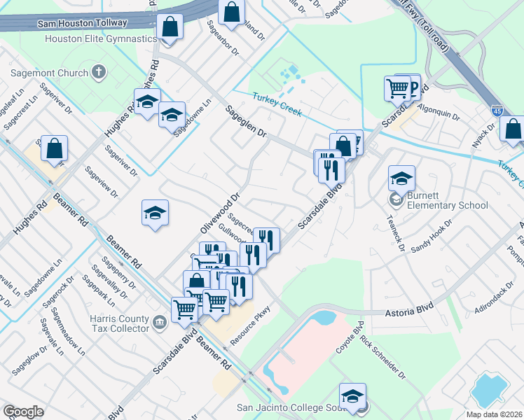Click the Turkey Creek label near Sageglen Dr
The width and height of the screenshot is (524, 420).
[277, 104]
